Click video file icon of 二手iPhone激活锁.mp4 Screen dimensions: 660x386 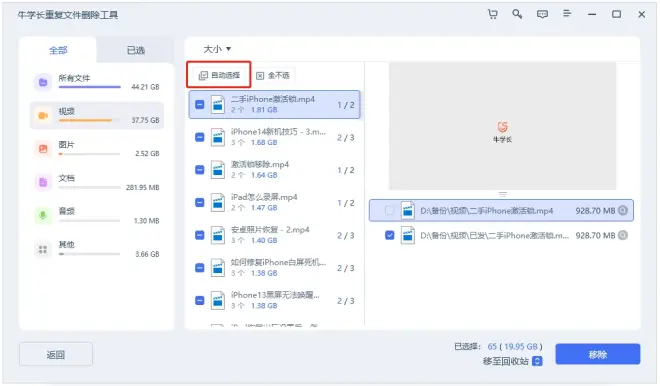tap(218, 104)
